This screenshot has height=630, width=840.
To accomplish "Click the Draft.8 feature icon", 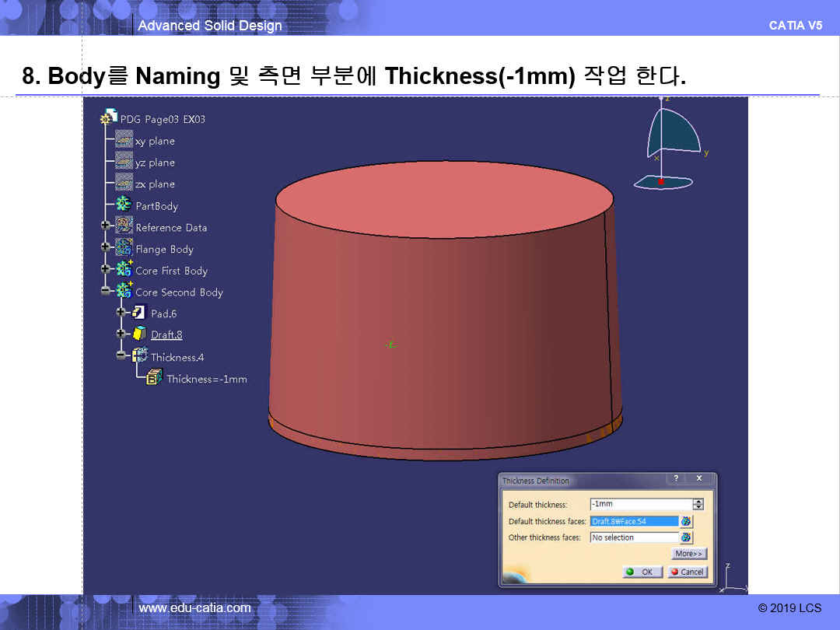I will point(139,334).
